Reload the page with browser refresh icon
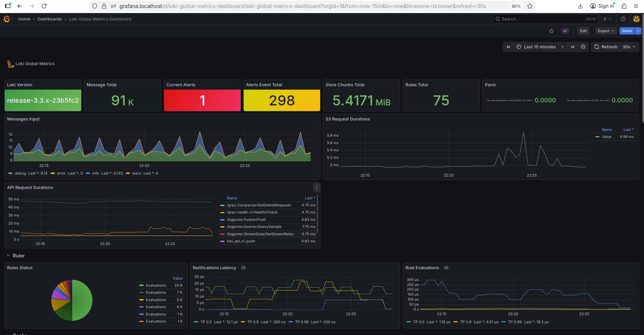 [44, 6]
